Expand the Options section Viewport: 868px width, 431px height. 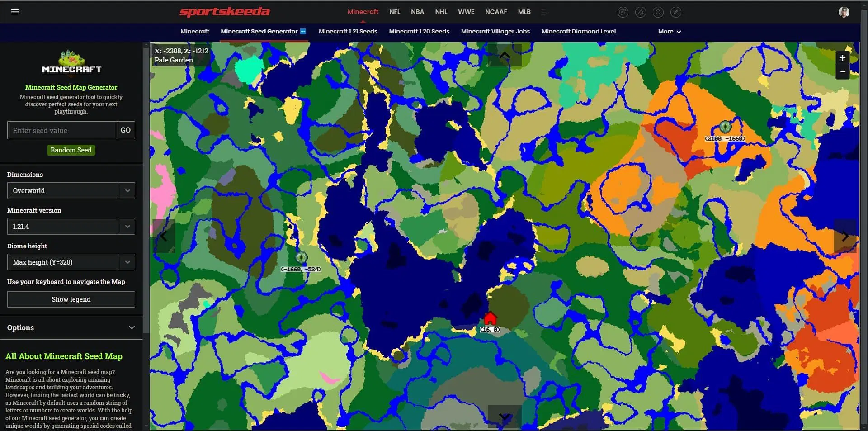click(71, 327)
